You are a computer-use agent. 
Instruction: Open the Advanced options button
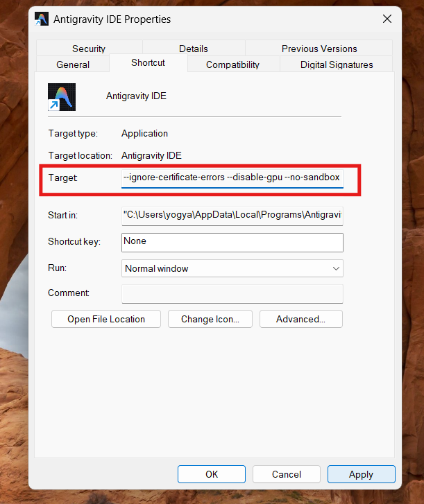click(x=300, y=319)
